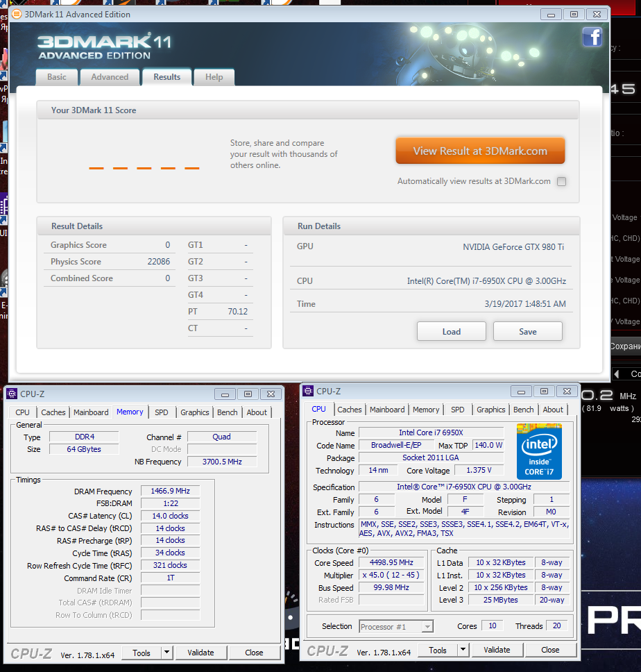Minimize the 3DMark 11 window

(x=551, y=15)
